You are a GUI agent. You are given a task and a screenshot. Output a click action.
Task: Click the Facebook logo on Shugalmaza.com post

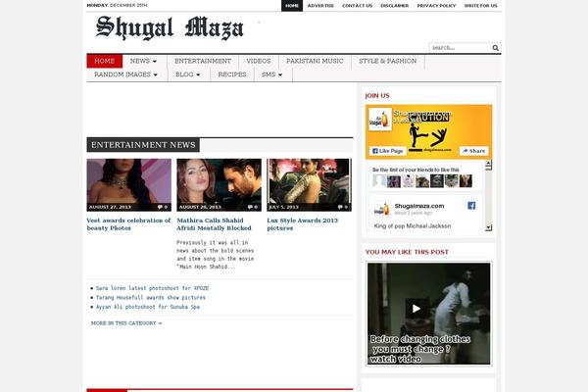point(471,206)
